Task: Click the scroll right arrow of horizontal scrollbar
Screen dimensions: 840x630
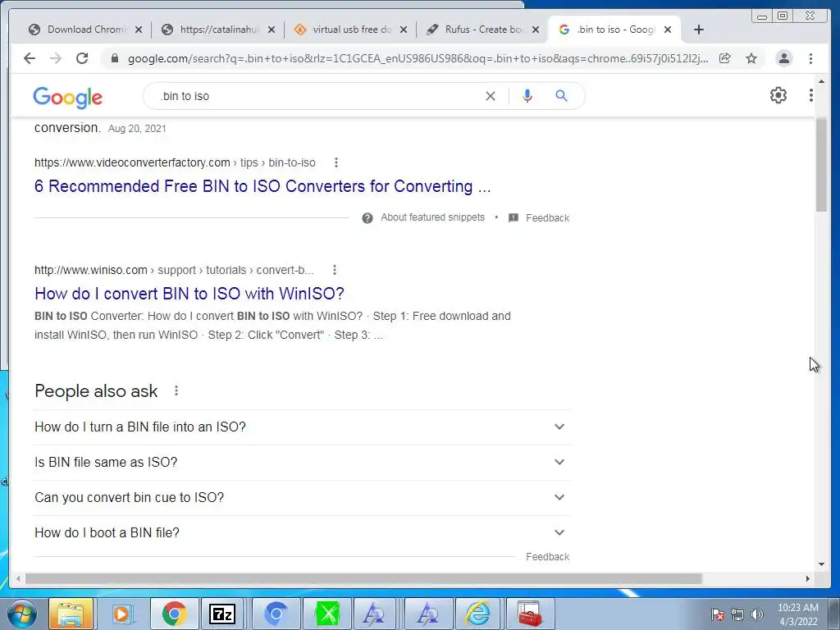Action: coord(808,579)
